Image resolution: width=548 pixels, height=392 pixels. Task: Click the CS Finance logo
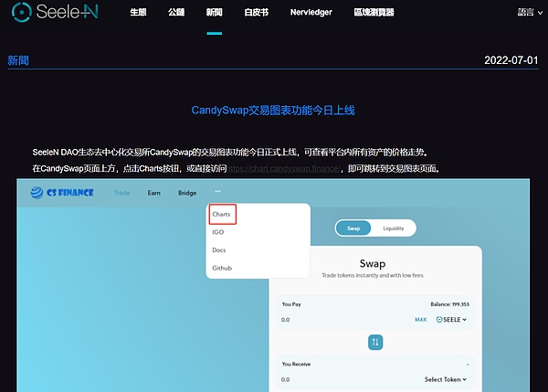62,192
